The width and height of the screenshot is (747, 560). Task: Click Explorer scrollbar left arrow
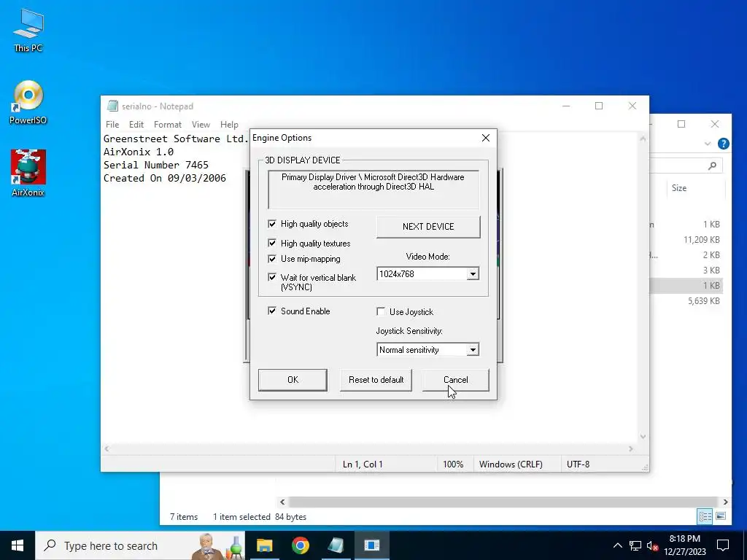click(x=282, y=502)
